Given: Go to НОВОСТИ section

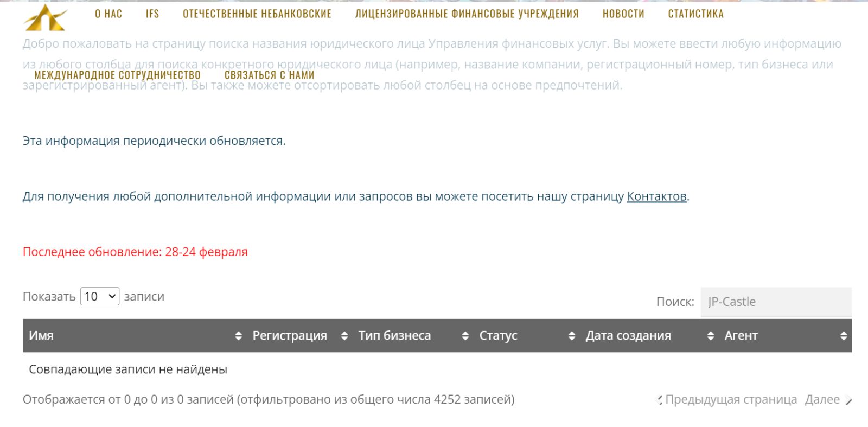Looking at the screenshot, I should (x=623, y=14).
